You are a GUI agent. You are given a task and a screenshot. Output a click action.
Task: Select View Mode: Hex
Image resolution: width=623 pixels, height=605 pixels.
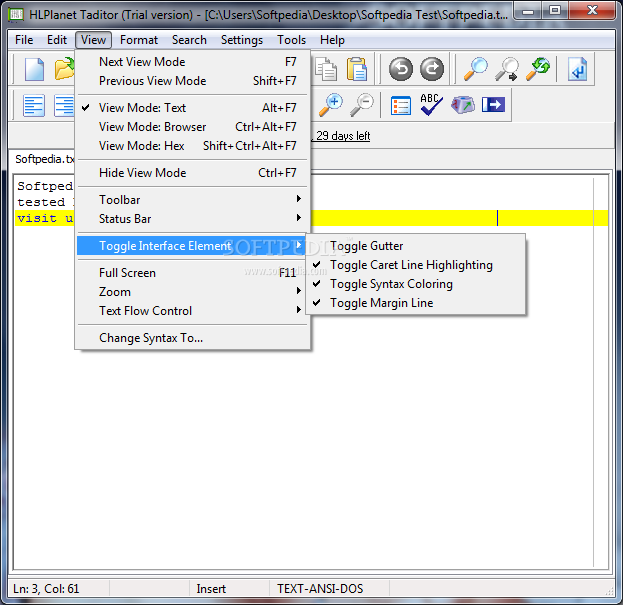pos(192,146)
